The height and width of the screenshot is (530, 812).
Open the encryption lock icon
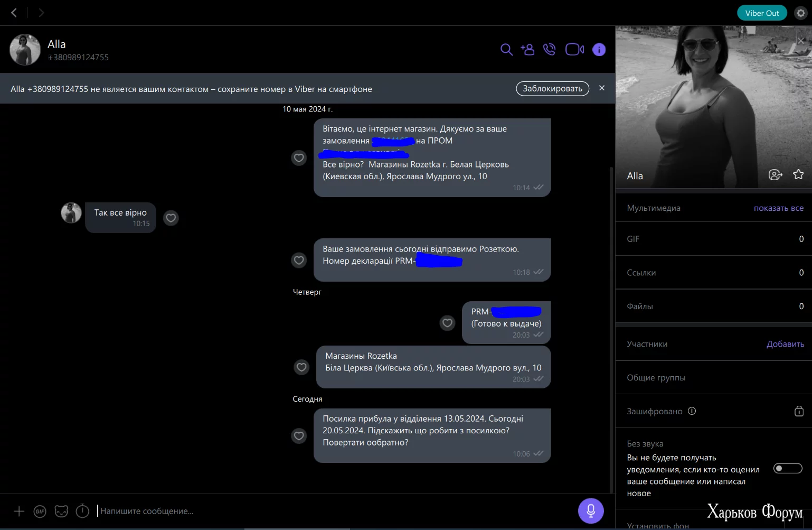799,411
